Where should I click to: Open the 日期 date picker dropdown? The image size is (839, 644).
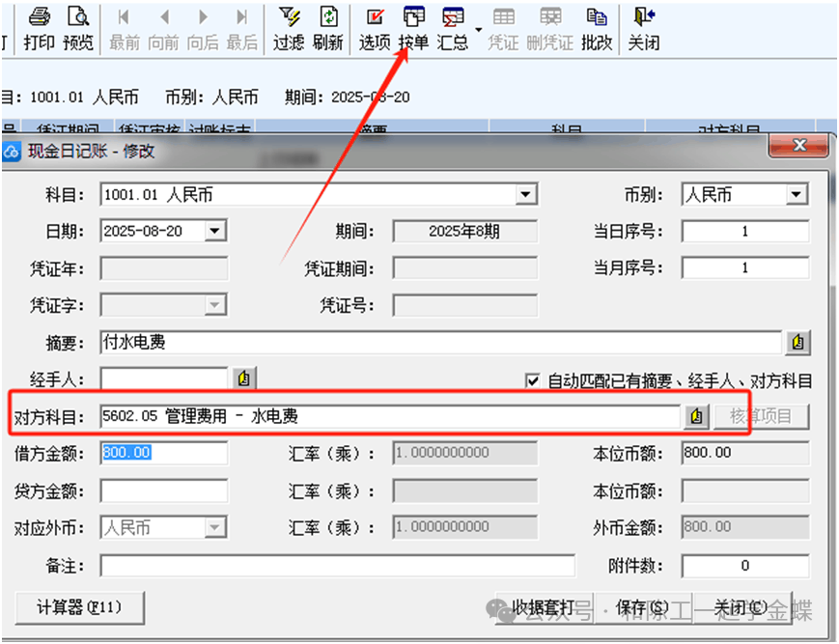215,231
